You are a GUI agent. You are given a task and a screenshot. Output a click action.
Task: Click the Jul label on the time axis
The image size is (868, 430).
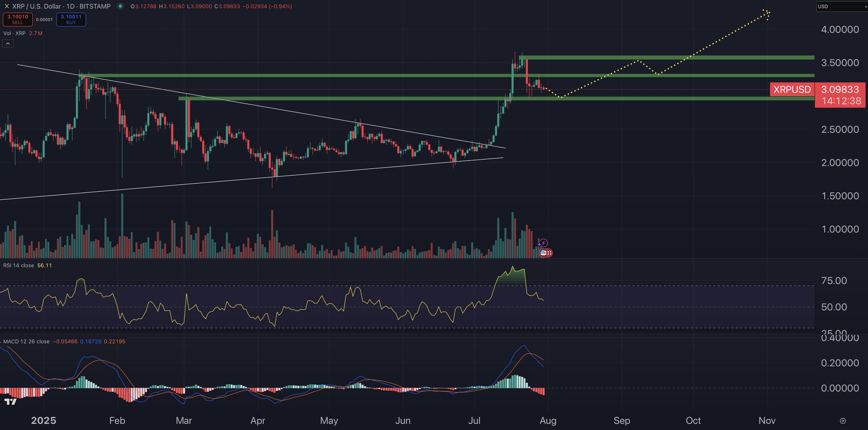[x=474, y=421]
